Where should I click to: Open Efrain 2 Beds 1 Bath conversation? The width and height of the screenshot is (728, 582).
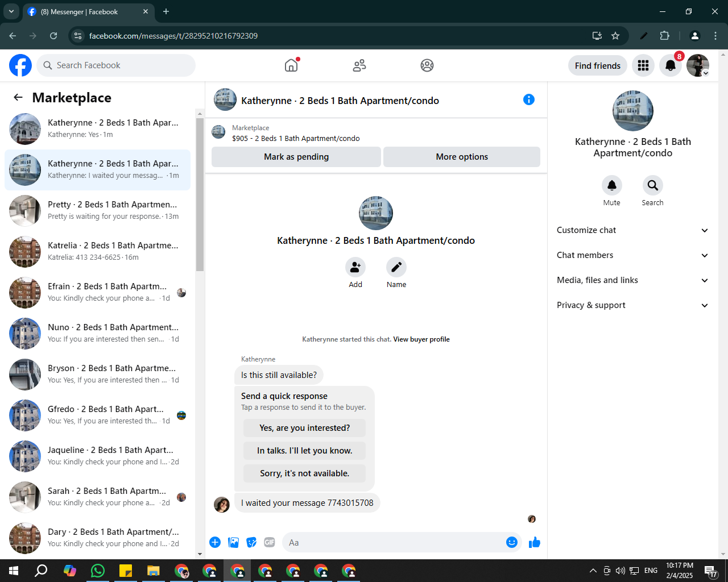(97, 293)
